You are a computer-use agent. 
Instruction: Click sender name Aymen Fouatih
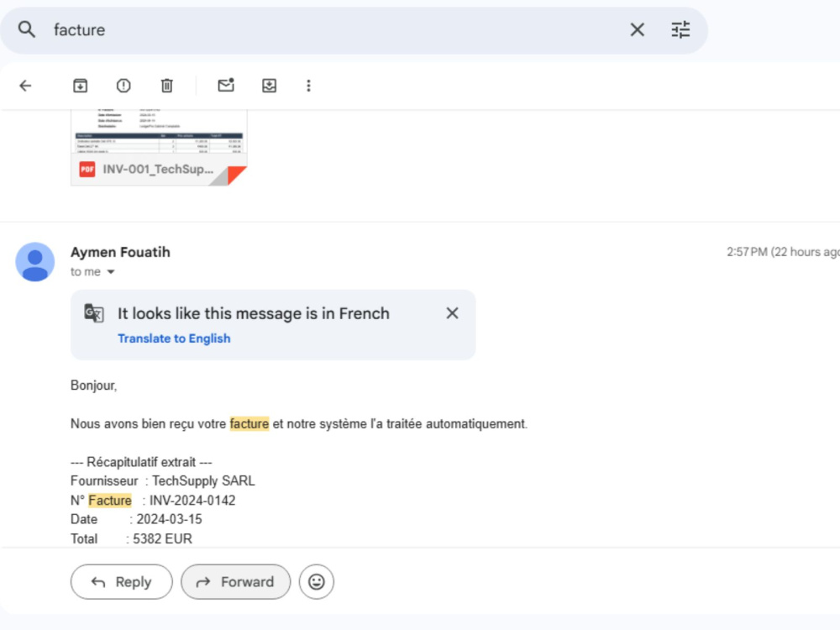(120, 252)
